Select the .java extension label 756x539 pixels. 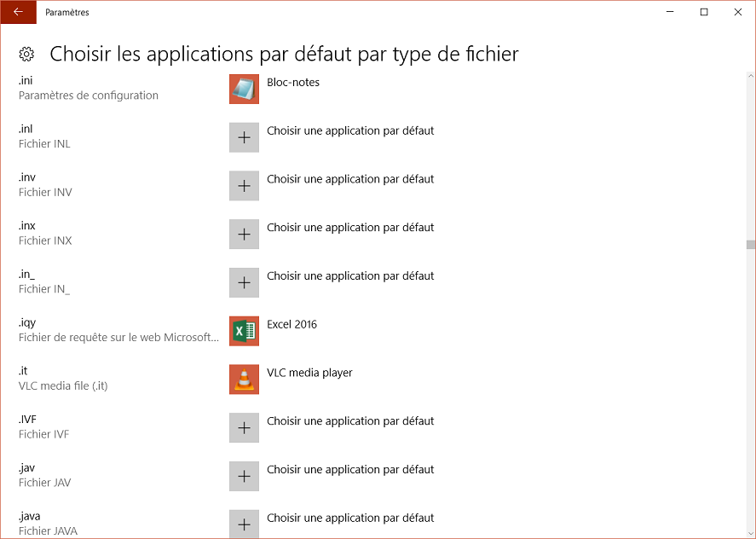[x=30, y=516]
